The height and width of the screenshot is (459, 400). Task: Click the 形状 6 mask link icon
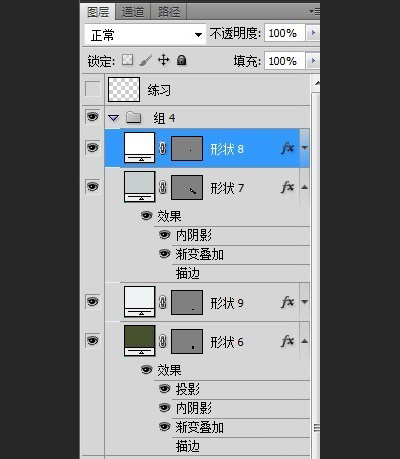(163, 341)
